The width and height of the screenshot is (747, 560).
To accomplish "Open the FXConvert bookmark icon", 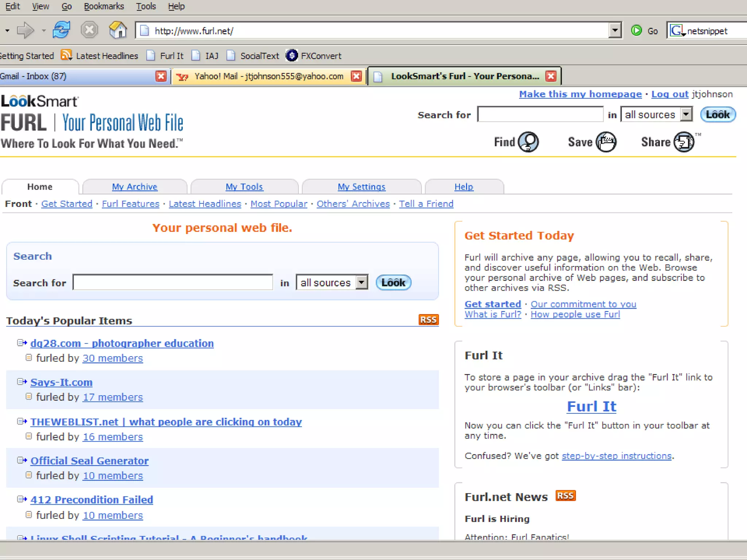I will click(x=292, y=55).
